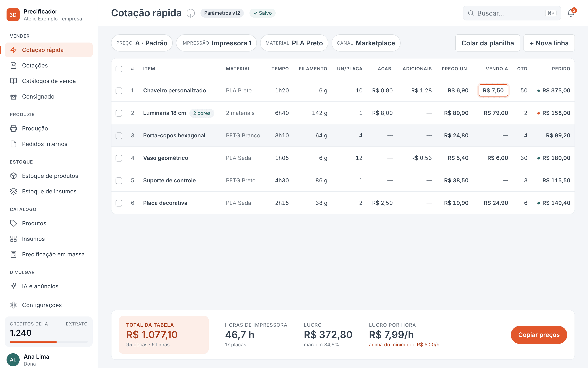Open Pedidos internos menu item
Image resolution: width=588 pixels, height=368 pixels.
pyautogui.click(x=49, y=144)
